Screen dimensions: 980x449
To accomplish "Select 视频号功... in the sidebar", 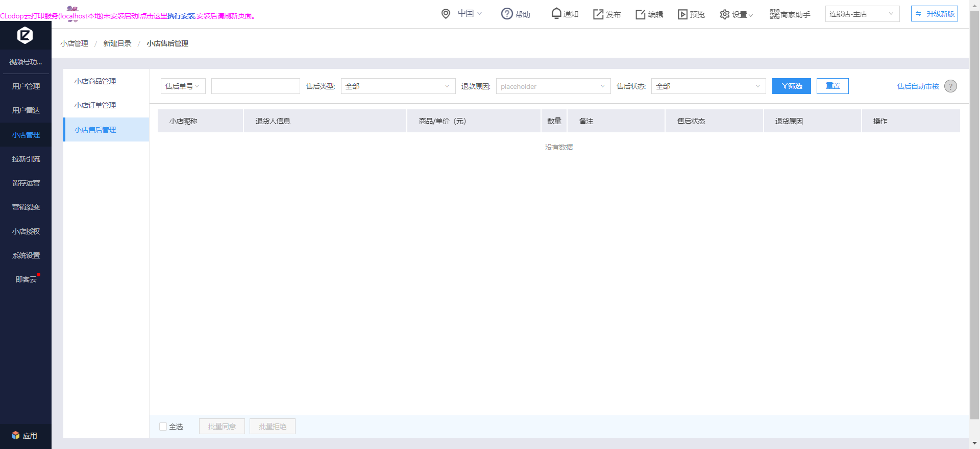I will click(26, 62).
